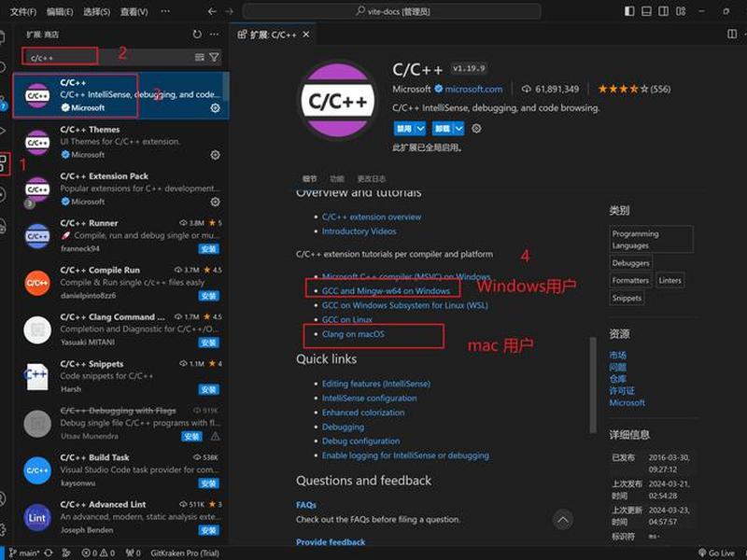
Task: Open Debug configuration link
Action: 360,441
